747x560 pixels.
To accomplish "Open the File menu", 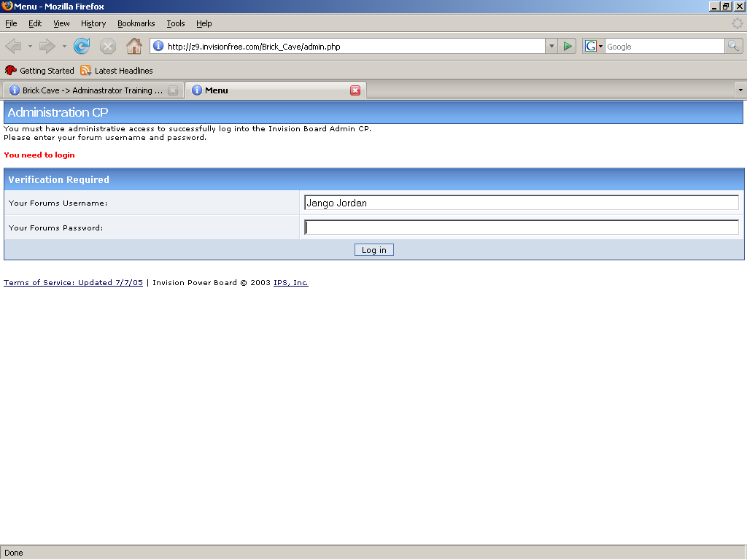I will click(11, 23).
